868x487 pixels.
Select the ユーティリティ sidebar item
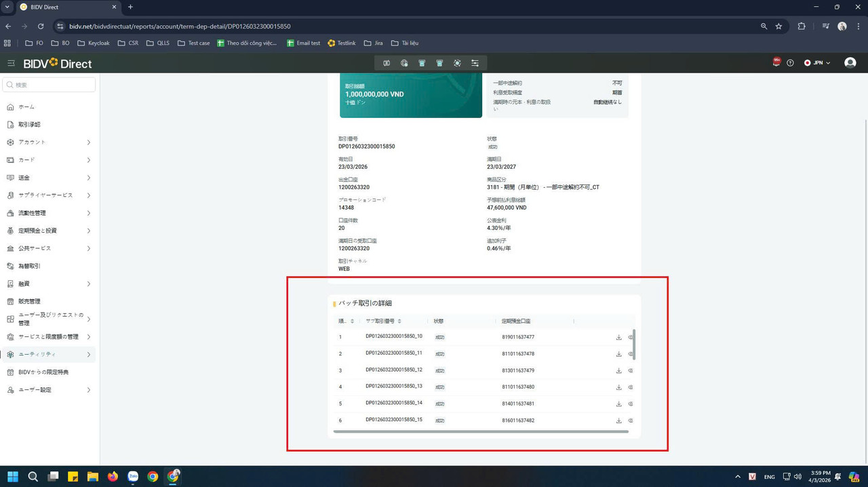50,354
